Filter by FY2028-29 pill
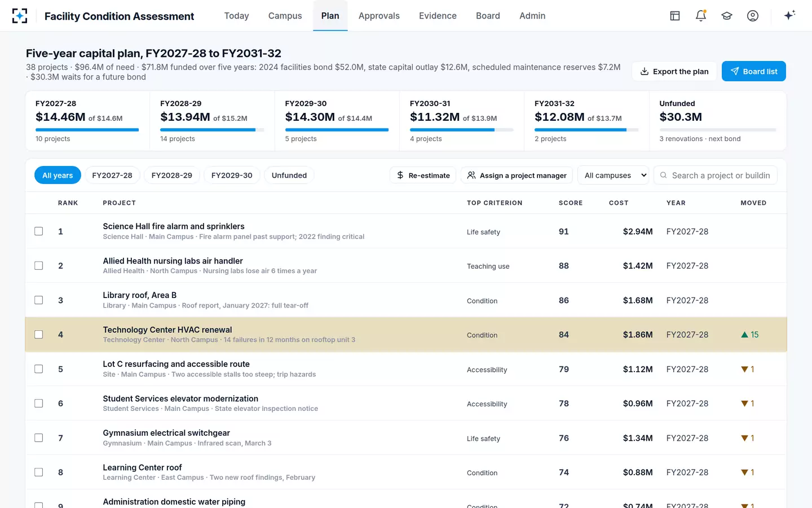Screen dimensions: 812x508 click(x=172, y=175)
